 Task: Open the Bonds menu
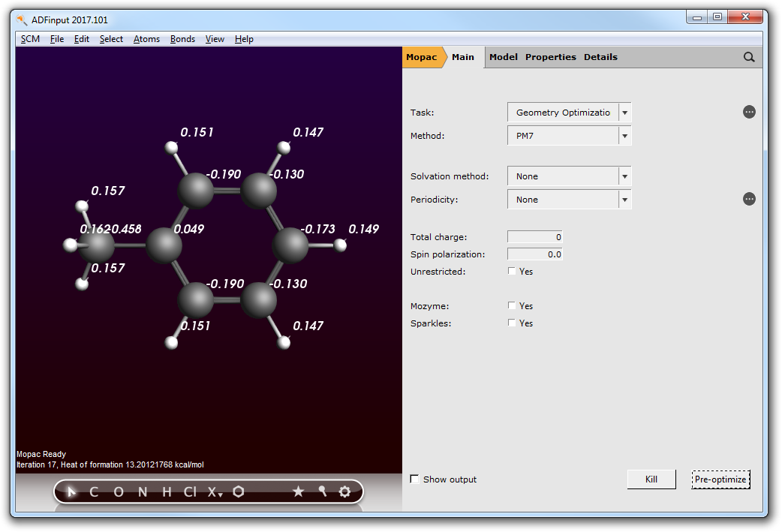point(182,39)
